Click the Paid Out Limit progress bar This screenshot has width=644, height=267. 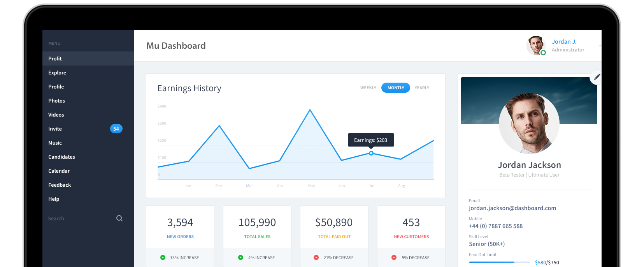click(x=499, y=262)
